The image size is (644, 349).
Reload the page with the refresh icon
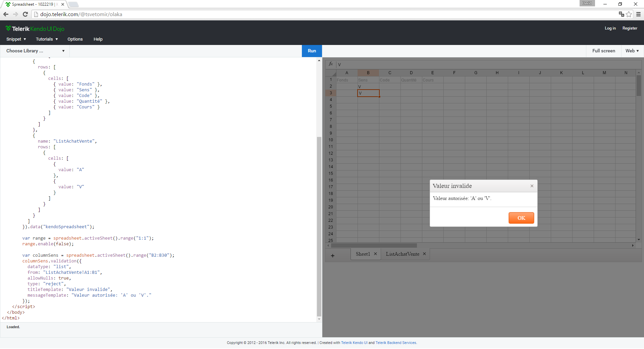25,14
